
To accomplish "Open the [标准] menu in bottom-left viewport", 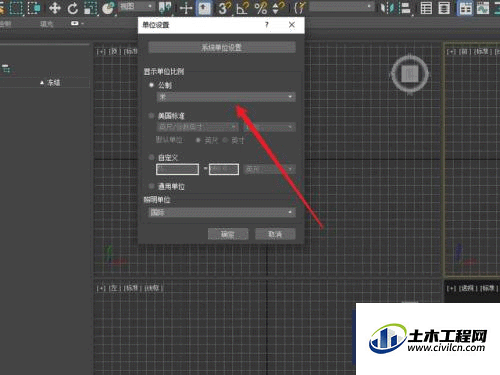I will click(132, 288).
